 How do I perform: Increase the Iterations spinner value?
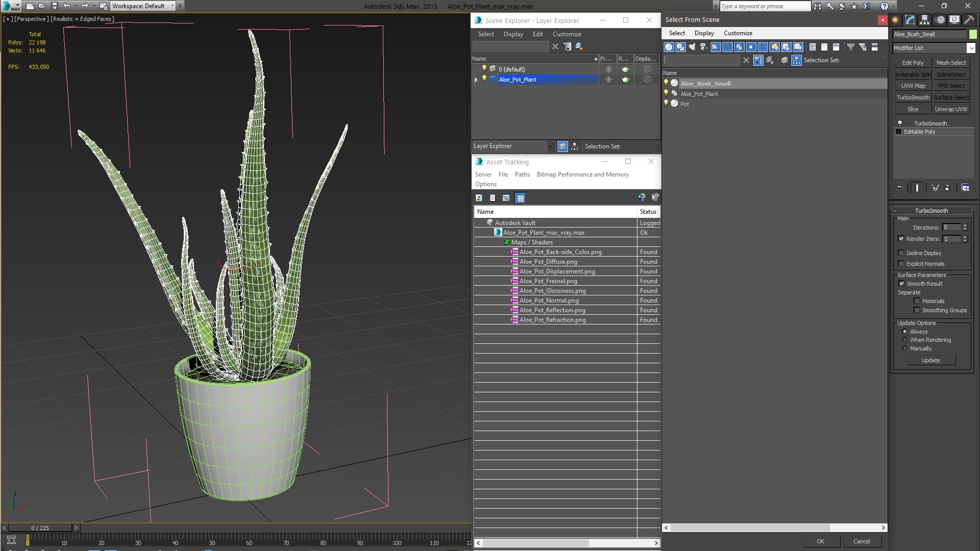(965, 226)
